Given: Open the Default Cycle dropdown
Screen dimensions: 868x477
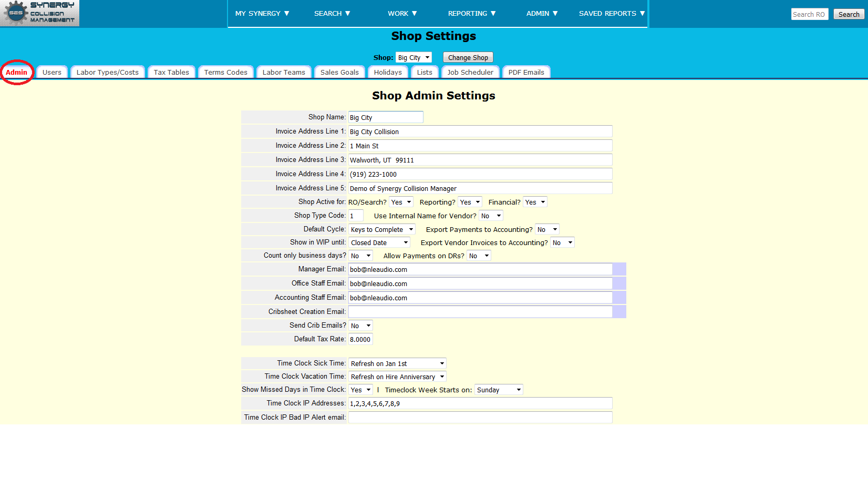Looking at the screenshot, I should click(x=382, y=229).
